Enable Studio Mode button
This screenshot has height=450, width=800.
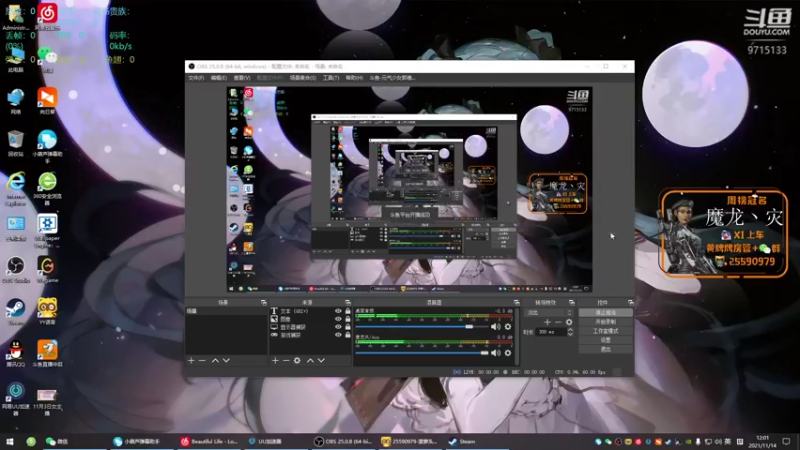pyautogui.click(x=606, y=331)
